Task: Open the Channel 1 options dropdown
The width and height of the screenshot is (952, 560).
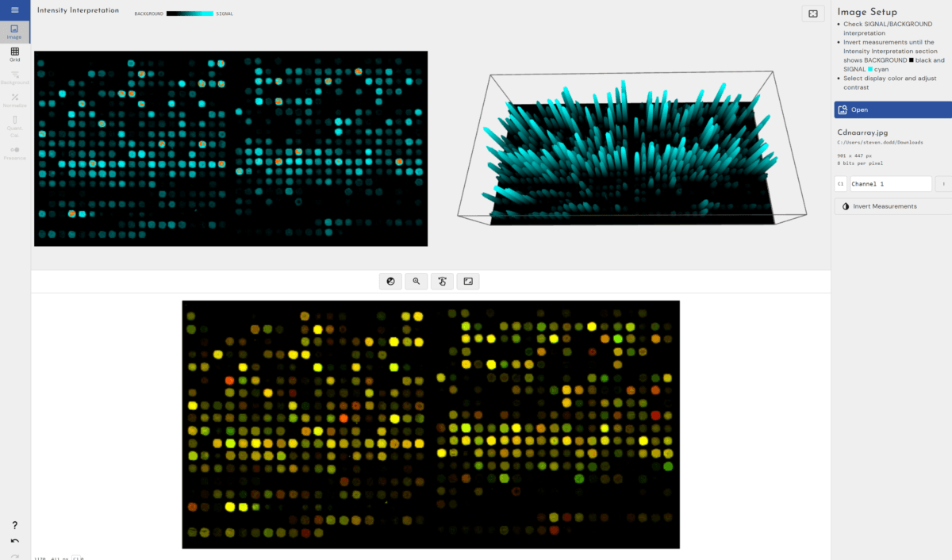Action: click(x=944, y=183)
